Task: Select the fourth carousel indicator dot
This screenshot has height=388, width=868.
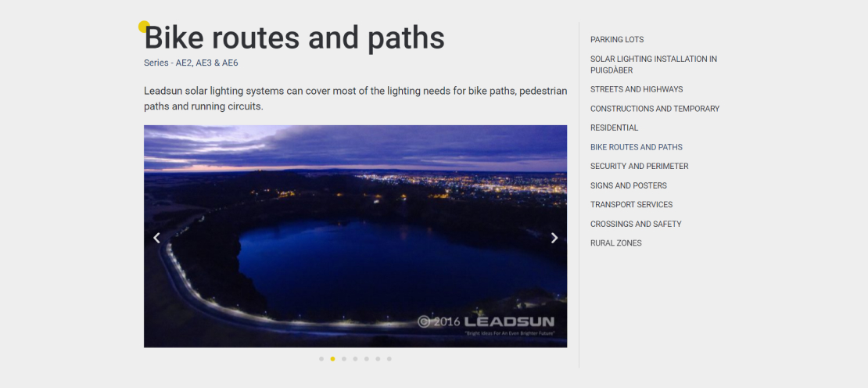Action: tap(355, 359)
